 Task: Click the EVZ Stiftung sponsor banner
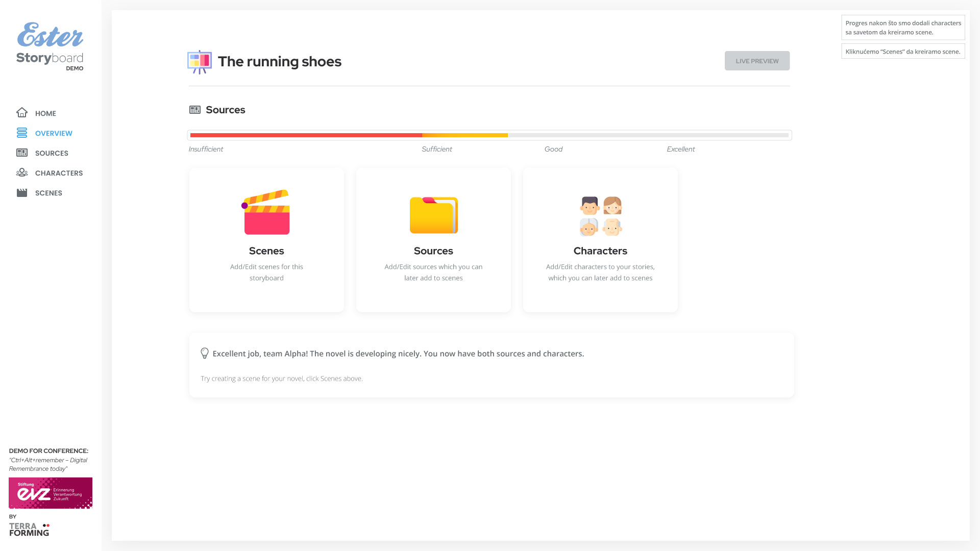click(51, 493)
